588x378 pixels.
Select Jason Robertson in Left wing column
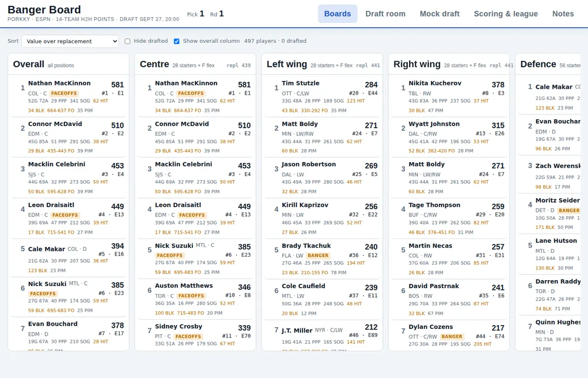click(x=322, y=178)
